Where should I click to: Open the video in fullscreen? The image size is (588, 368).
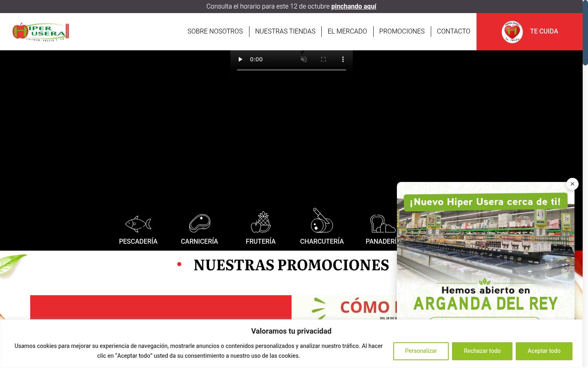click(323, 59)
